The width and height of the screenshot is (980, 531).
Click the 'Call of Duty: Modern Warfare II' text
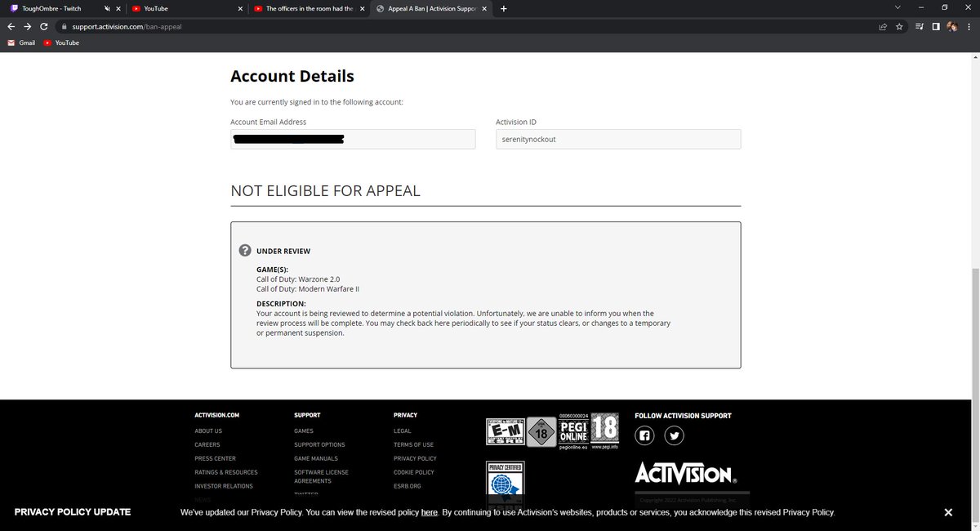(308, 288)
